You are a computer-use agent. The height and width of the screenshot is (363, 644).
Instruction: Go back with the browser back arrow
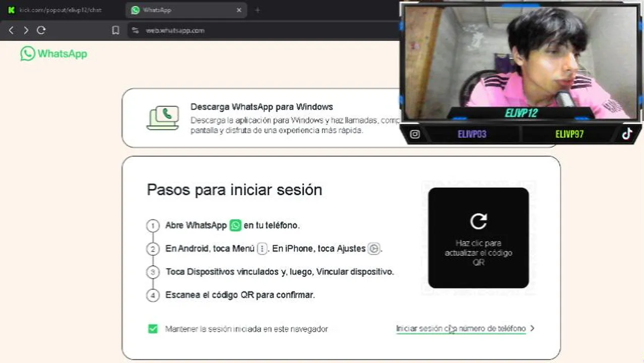[x=11, y=30]
